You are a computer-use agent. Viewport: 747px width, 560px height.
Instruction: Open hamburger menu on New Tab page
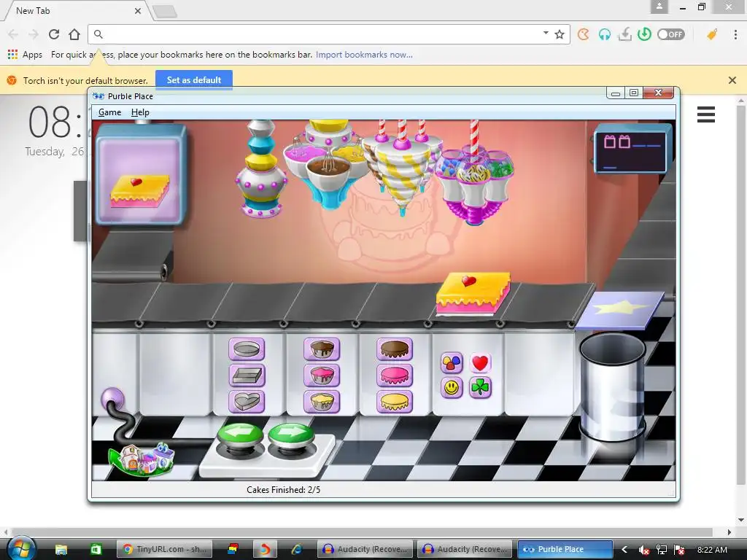click(x=706, y=114)
